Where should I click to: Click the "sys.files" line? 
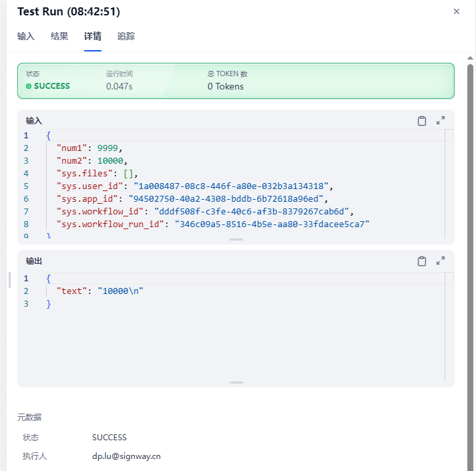click(x=97, y=174)
